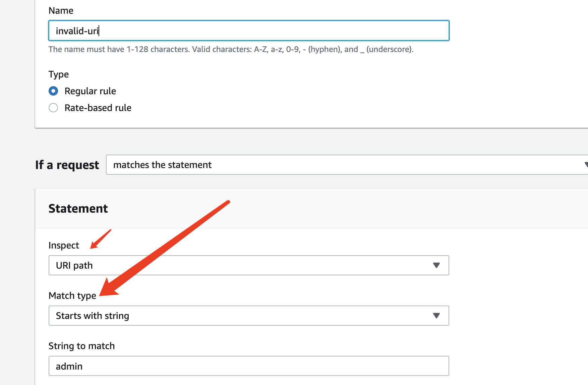
Task: Click the name character requirements hint text
Action: coord(231,49)
